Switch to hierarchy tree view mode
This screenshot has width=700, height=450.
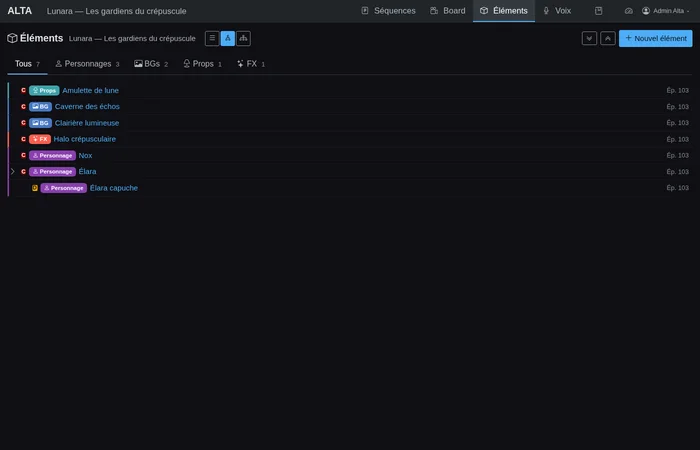(x=243, y=39)
